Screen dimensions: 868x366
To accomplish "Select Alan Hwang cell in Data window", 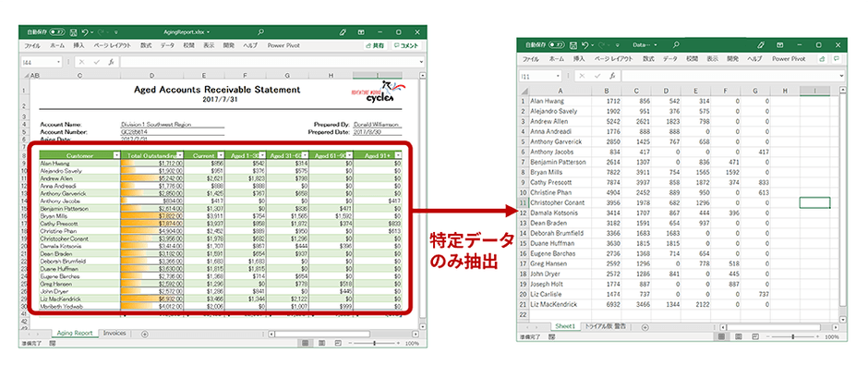I will click(x=561, y=101).
